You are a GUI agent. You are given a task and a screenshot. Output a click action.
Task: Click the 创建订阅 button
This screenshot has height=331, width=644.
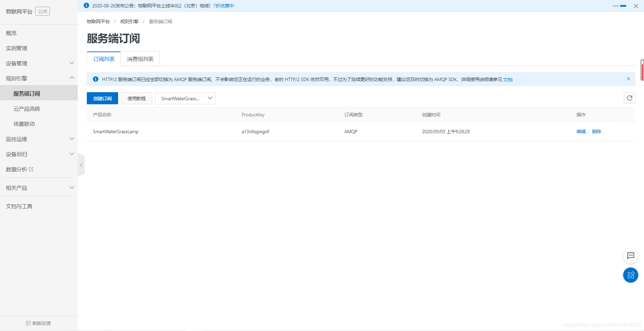(102, 98)
